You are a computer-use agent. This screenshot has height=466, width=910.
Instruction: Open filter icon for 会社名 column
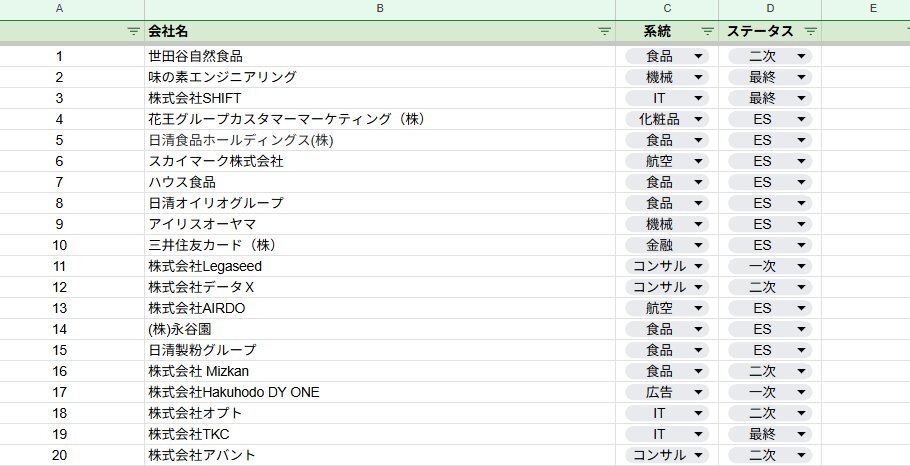605,31
